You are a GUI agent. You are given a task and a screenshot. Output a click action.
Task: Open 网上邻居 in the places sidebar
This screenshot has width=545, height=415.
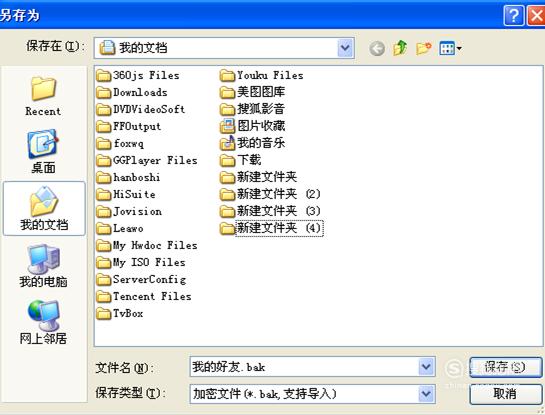(x=43, y=323)
